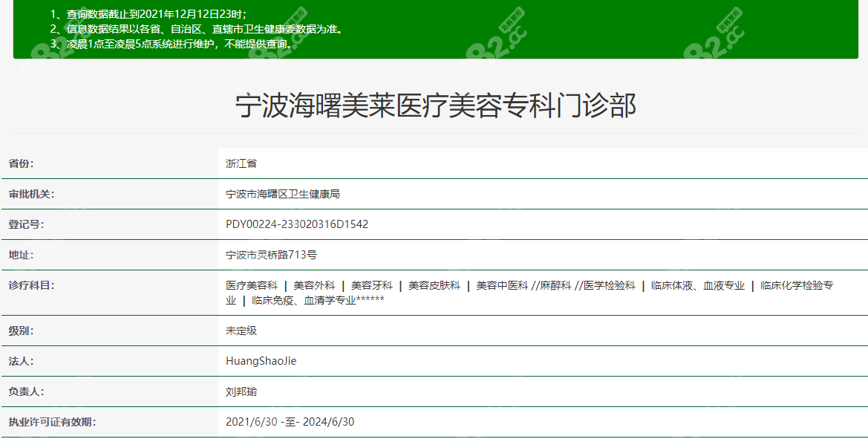Click the value 宁波市海曙区卫生健康局

[x=282, y=195]
